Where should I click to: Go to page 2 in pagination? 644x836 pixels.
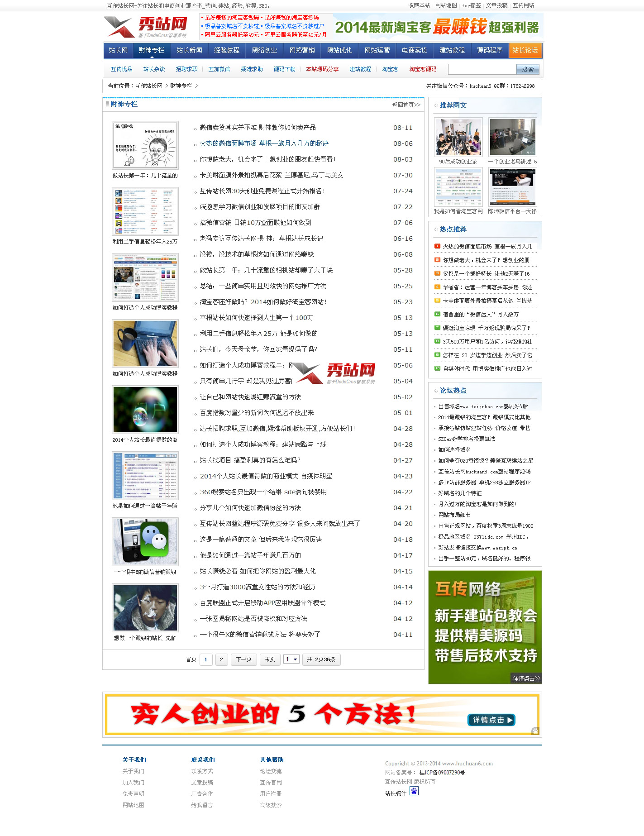pos(221,659)
